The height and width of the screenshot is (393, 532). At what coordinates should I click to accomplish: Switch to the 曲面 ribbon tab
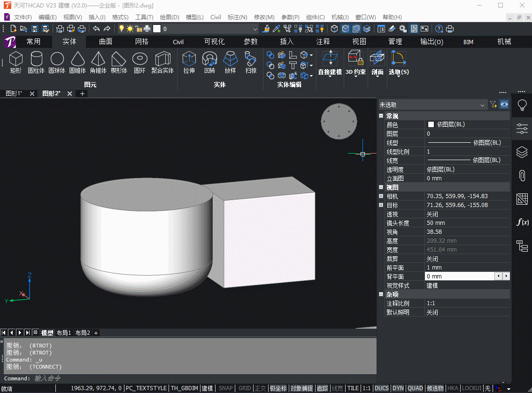coord(106,42)
